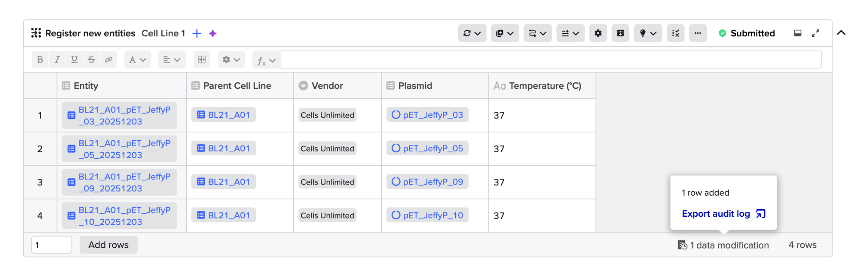Click the purple sparkle AI icon
Screen dimensions: 868x279
point(213,33)
